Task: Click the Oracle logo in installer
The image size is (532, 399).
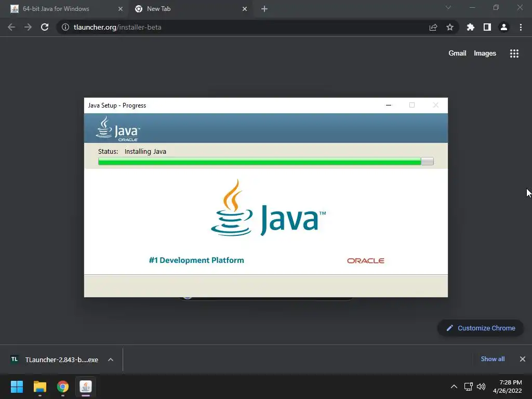Action: (365, 261)
